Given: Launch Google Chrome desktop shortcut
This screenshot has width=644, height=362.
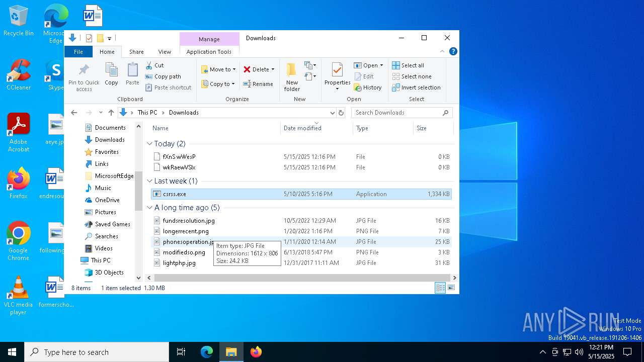Looking at the screenshot, I should (x=18, y=241).
